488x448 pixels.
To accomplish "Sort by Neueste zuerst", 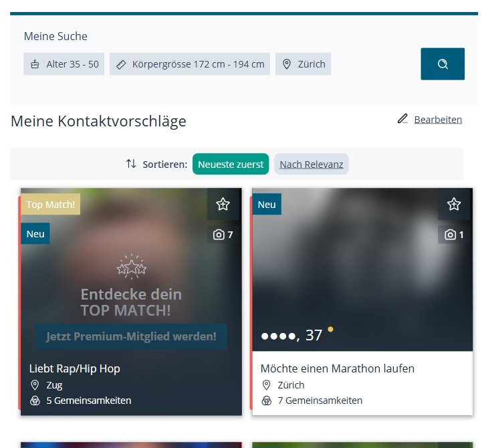I will point(231,164).
